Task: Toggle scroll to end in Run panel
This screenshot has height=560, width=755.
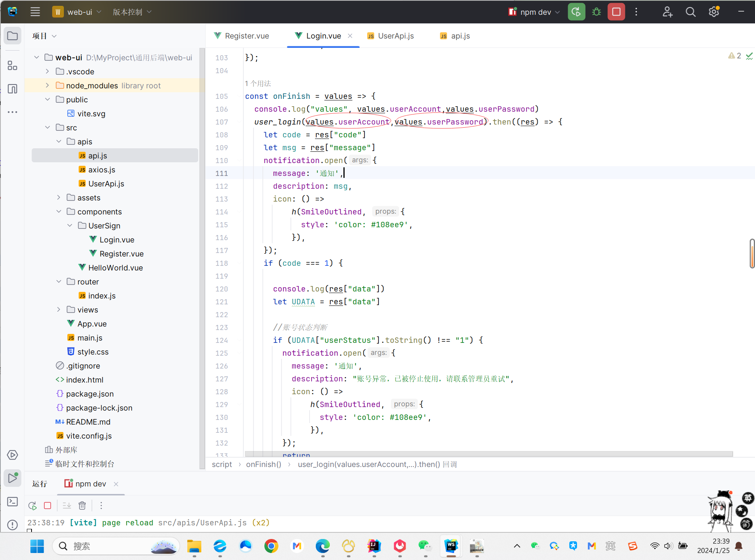Action: (x=67, y=506)
